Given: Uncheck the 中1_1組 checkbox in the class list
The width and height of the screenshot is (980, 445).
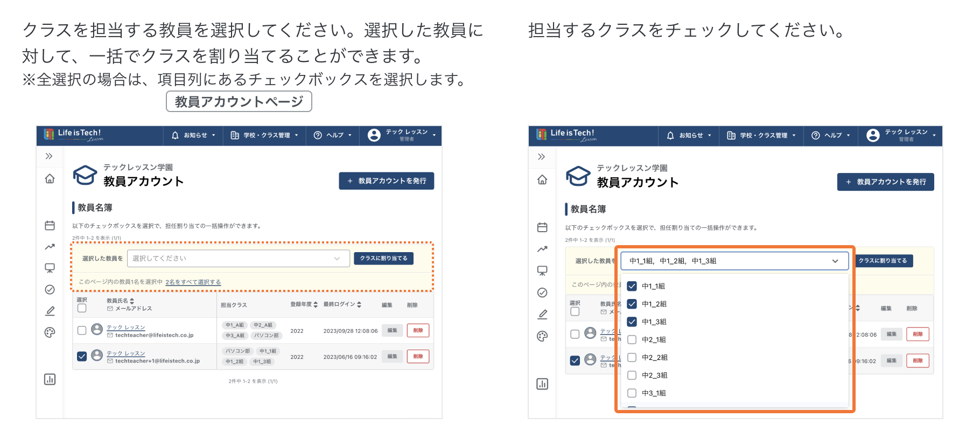Looking at the screenshot, I should click(x=632, y=286).
